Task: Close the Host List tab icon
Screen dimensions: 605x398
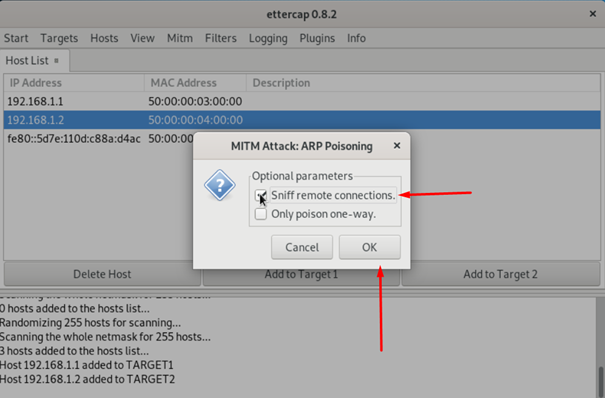Action: [x=56, y=61]
